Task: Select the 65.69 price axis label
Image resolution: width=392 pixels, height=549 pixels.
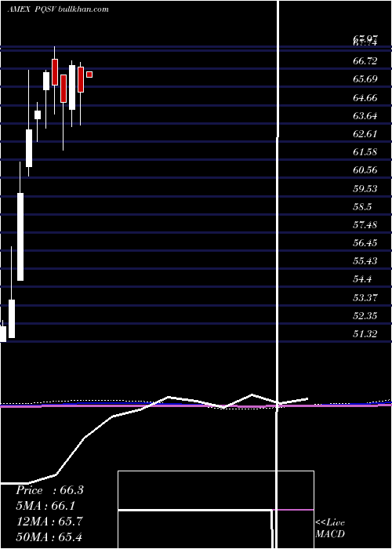Action: pyautogui.click(x=365, y=78)
